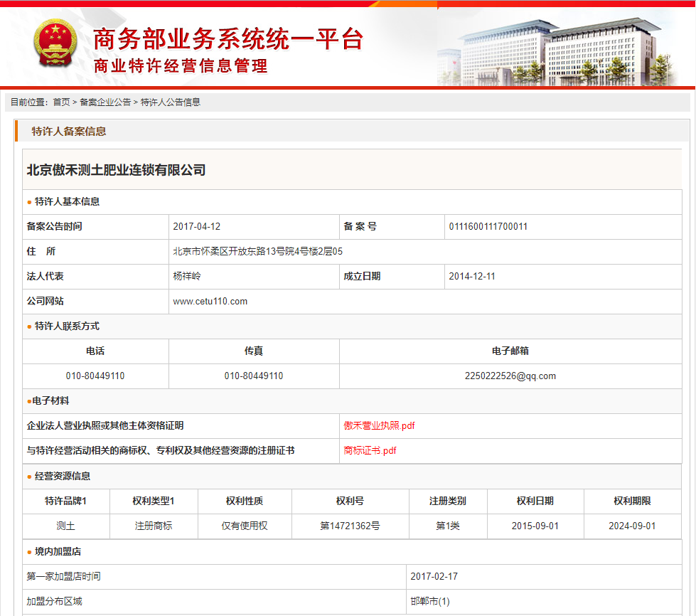Select rights date 2015-09-01

[535, 526]
